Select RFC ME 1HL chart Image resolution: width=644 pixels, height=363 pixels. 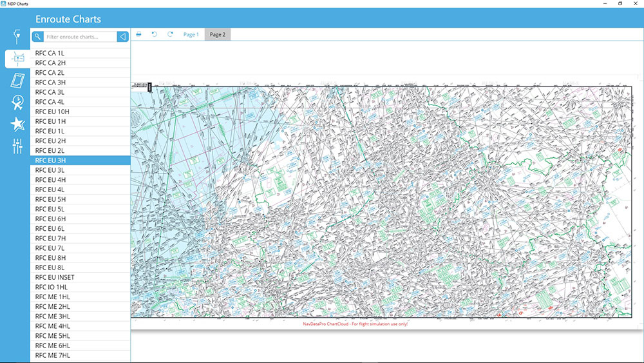tap(80, 297)
